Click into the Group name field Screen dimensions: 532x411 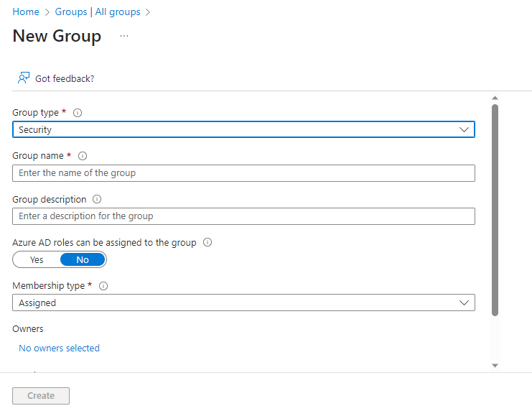click(x=243, y=173)
